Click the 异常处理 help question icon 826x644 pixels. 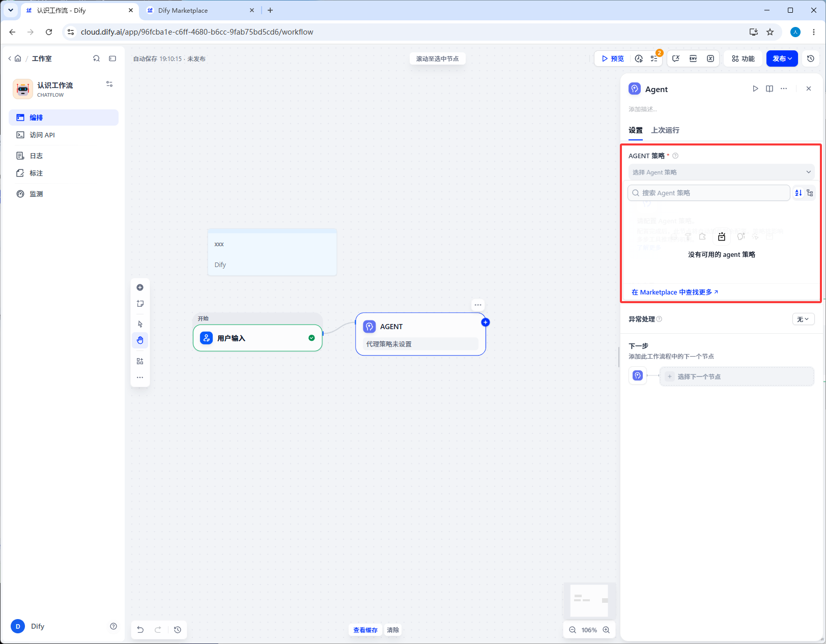(659, 319)
